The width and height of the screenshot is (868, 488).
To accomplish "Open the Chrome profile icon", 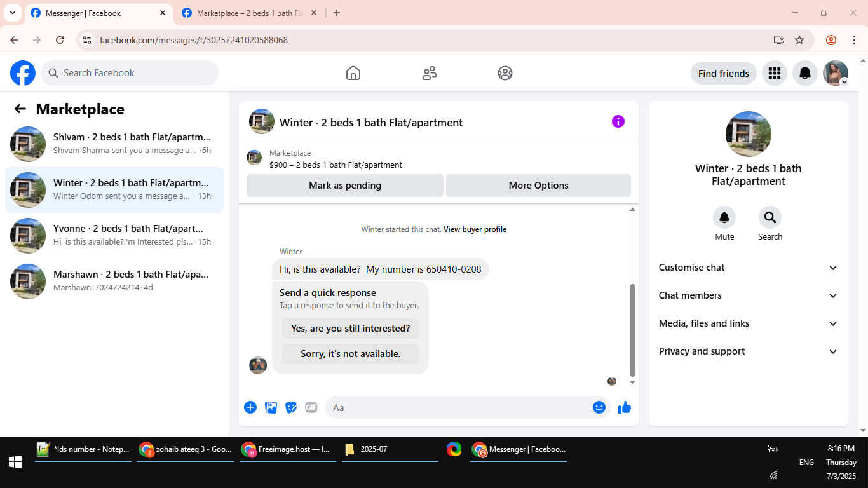I will click(x=831, y=40).
